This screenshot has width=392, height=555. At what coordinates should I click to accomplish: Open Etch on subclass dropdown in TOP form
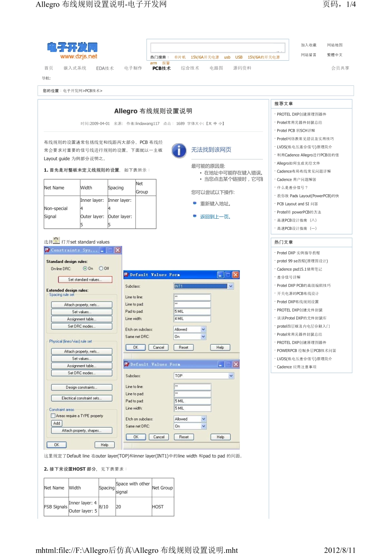click(x=204, y=419)
